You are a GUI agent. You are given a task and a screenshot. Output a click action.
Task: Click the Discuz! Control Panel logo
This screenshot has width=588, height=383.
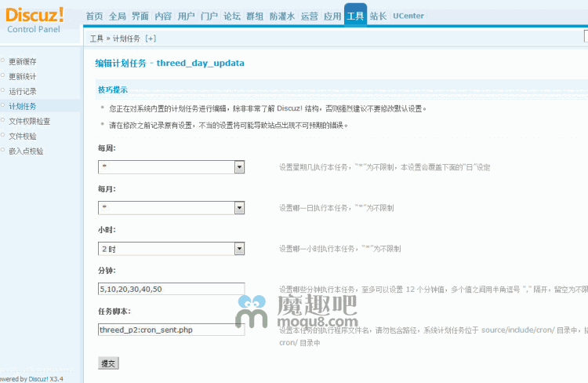coord(34,20)
